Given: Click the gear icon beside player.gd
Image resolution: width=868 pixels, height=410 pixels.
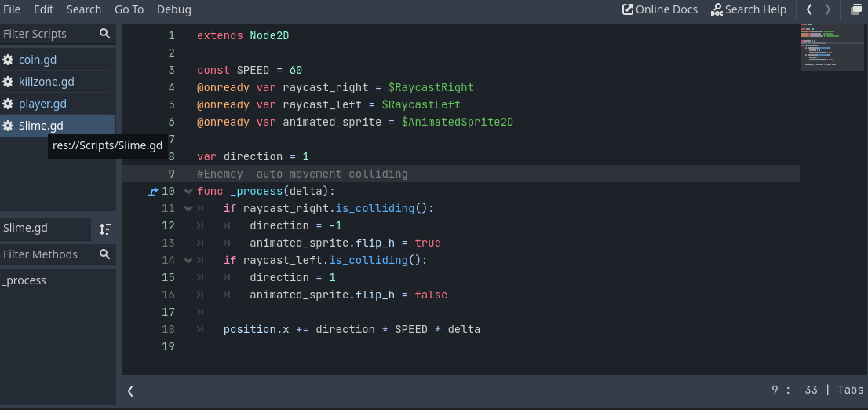Looking at the screenshot, I should pos(8,104).
